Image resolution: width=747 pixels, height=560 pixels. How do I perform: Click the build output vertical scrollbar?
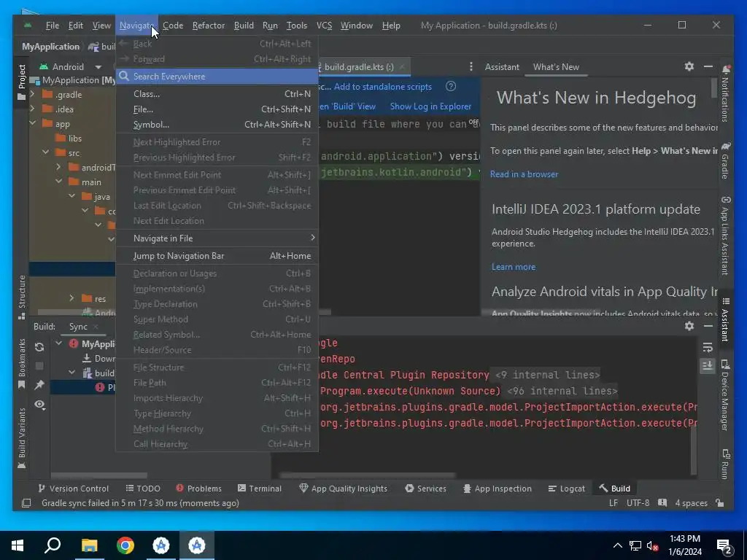click(x=694, y=449)
